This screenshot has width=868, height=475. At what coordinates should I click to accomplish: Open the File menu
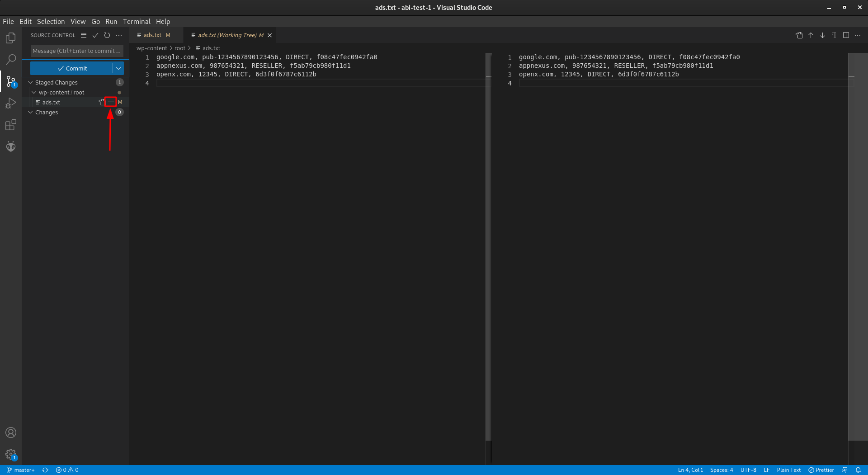(x=8, y=21)
